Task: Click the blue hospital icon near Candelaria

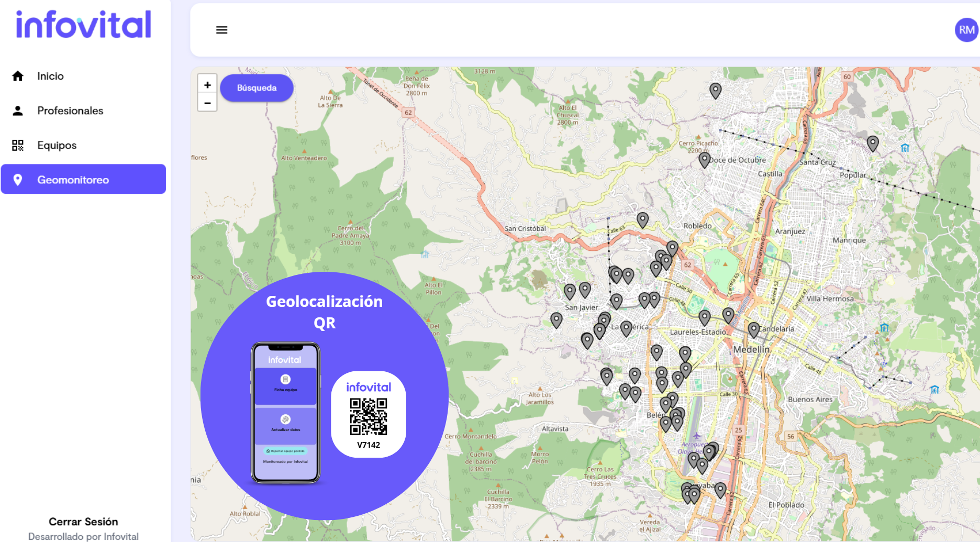Action: point(885,327)
